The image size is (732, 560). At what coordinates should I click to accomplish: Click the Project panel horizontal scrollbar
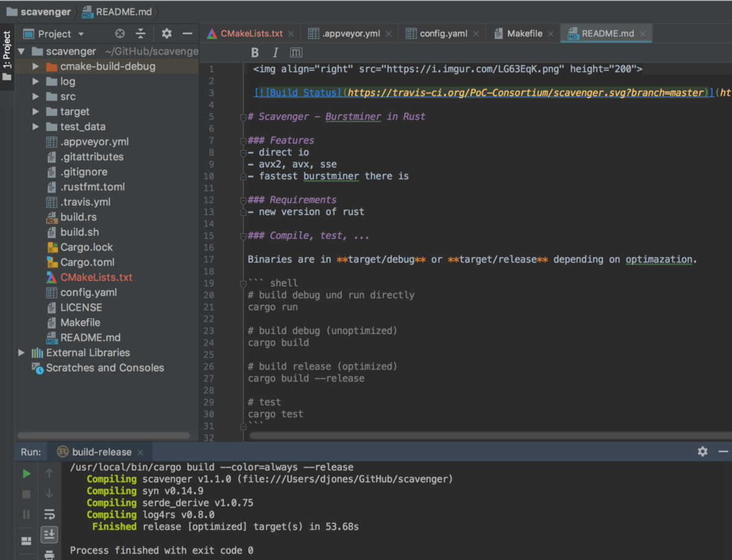tap(104, 436)
